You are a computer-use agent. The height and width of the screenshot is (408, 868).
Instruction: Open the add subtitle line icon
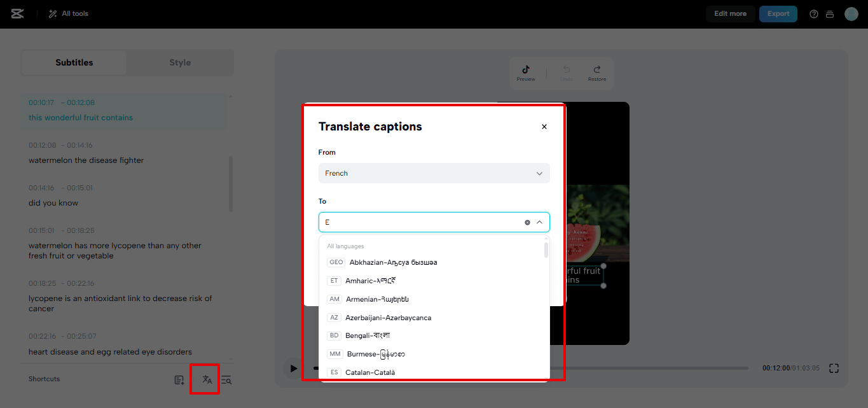pyautogui.click(x=179, y=379)
